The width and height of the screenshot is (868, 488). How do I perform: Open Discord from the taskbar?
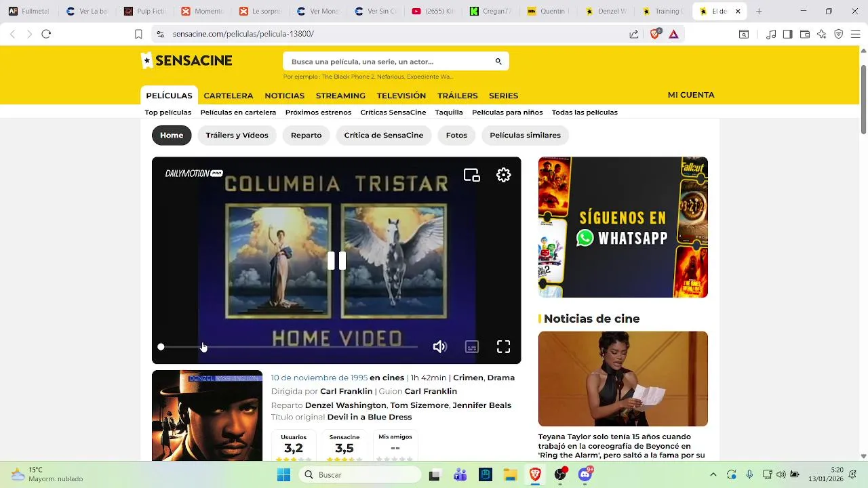pyautogui.click(x=585, y=474)
